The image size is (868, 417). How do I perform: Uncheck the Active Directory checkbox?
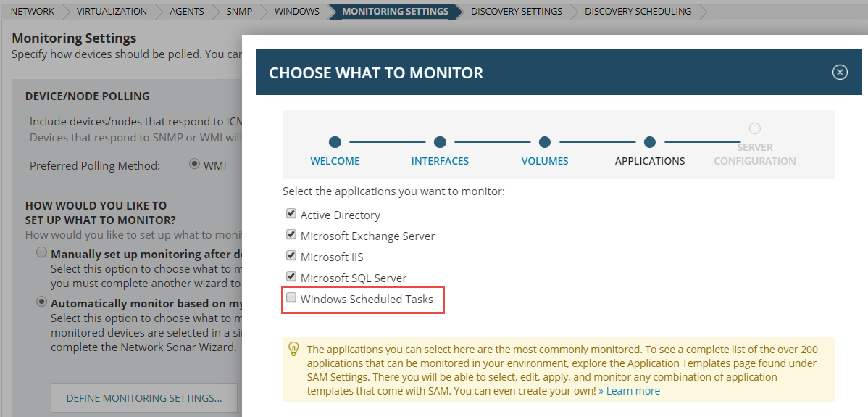pyautogui.click(x=291, y=214)
